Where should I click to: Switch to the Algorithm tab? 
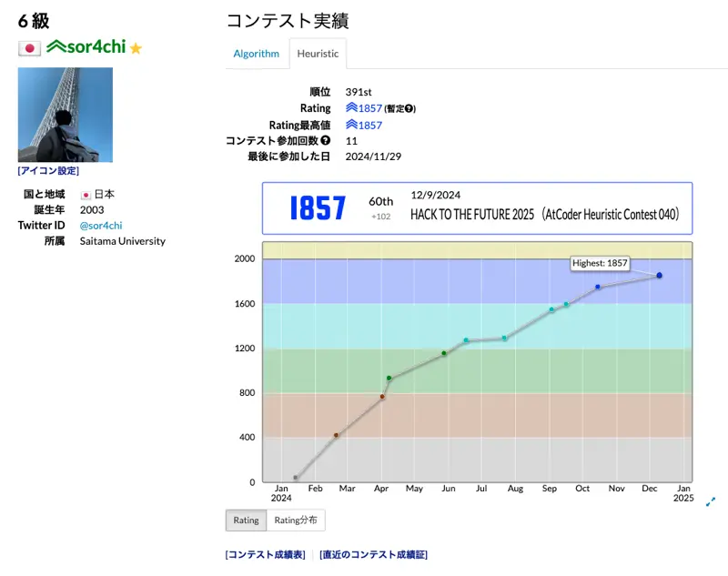[257, 54]
